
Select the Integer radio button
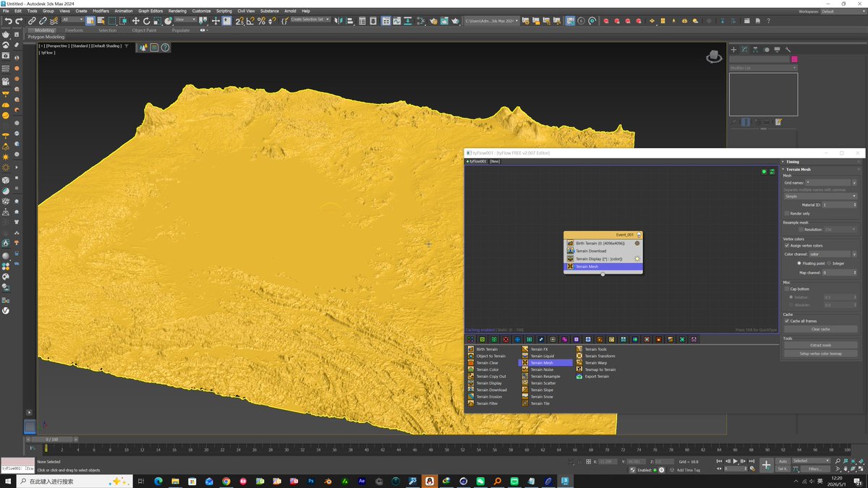point(829,263)
